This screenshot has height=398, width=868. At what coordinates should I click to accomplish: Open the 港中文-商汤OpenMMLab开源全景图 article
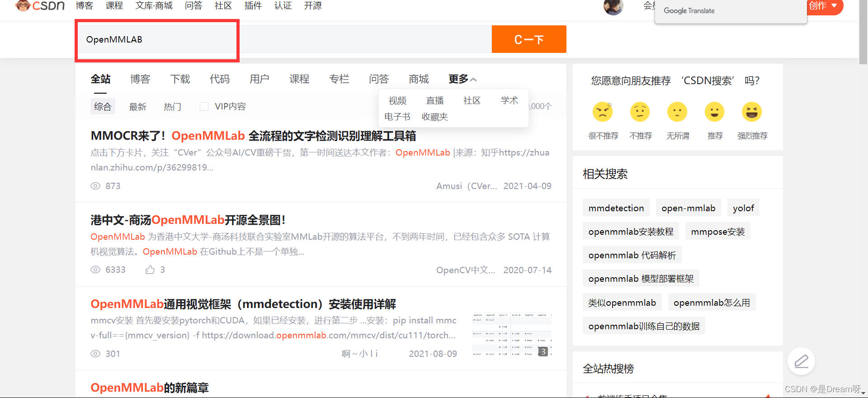[188, 220]
